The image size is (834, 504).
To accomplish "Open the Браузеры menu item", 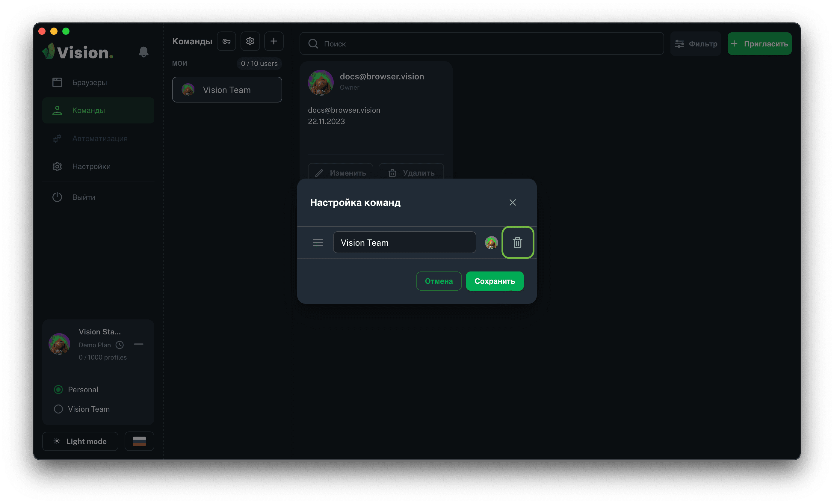I will 89,83.
